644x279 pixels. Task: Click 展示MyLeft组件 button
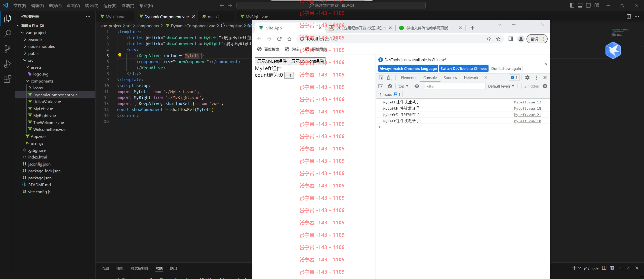pos(272,61)
